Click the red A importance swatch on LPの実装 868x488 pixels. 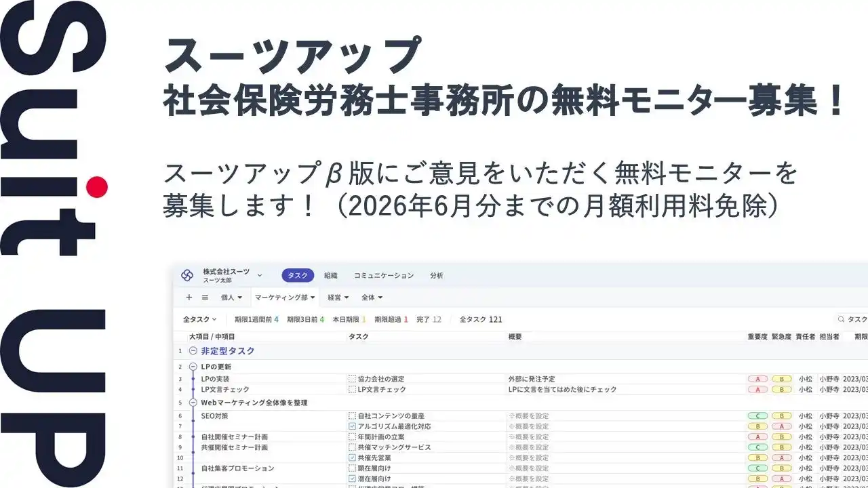coord(757,380)
